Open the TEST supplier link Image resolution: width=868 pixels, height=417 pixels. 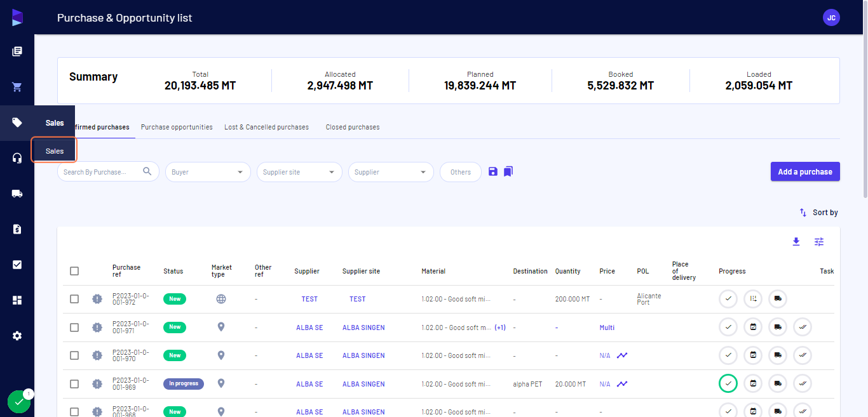[309, 299]
